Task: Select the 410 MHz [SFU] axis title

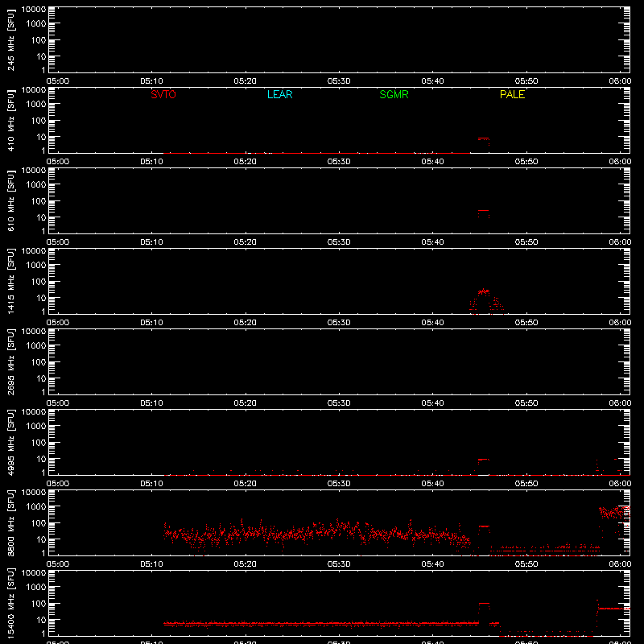Action: [10, 120]
